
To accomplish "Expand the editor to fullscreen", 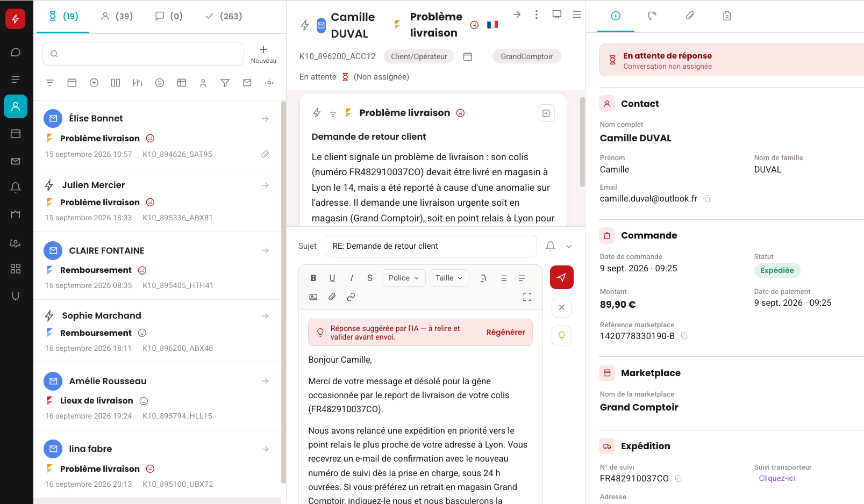I will (x=527, y=297).
